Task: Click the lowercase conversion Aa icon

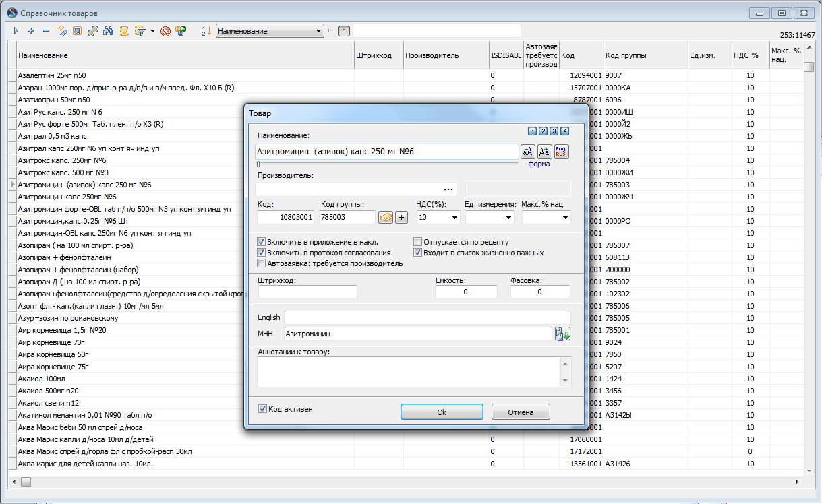Action: point(545,151)
